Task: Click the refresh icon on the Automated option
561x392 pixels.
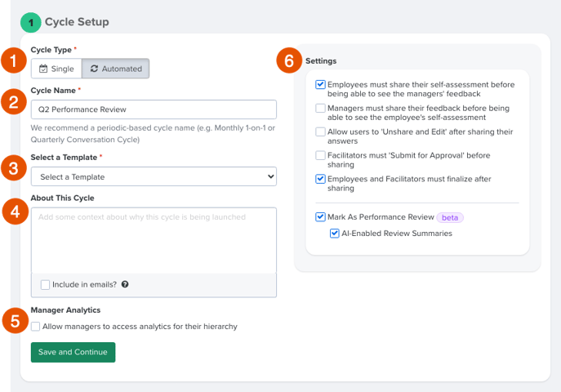Action: (x=94, y=69)
